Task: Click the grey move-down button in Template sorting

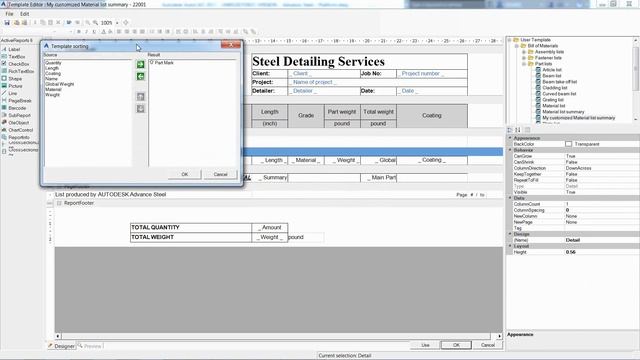Action: pyautogui.click(x=140, y=109)
